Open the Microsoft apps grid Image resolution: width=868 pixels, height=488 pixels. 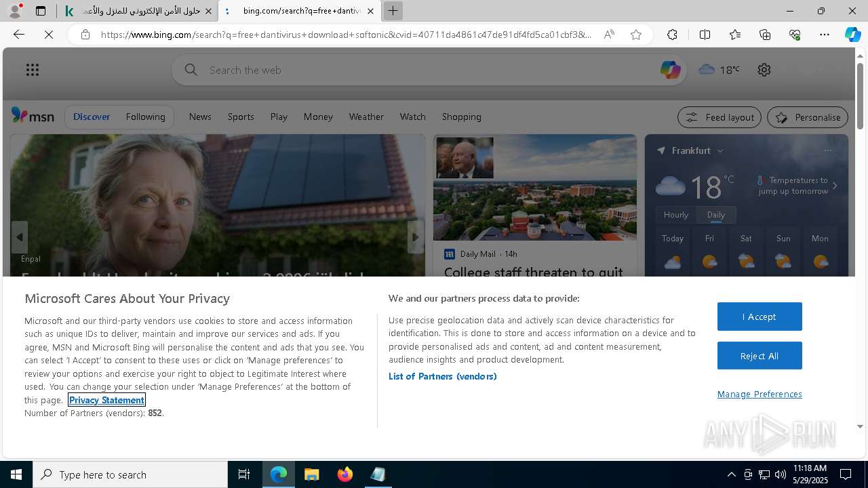(x=33, y=70)
